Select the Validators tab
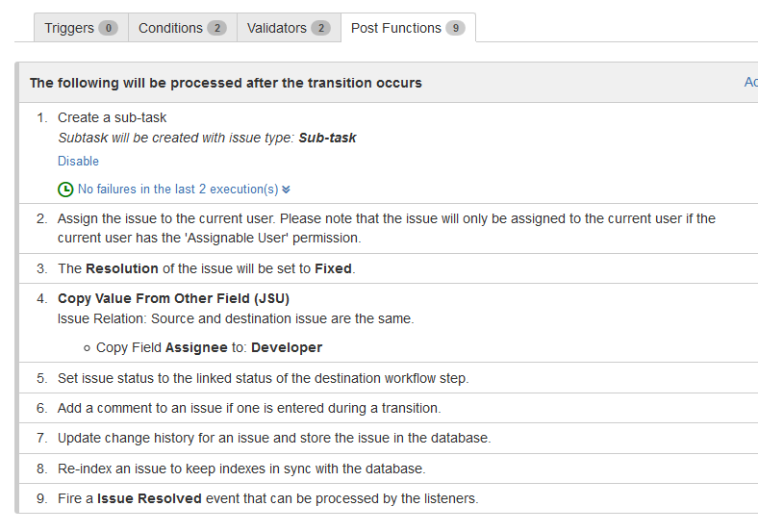 point(289,28)
